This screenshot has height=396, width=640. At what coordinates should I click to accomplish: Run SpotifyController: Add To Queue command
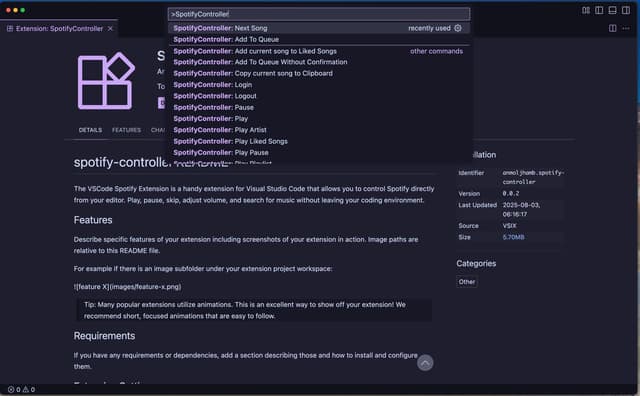(319, 40)
